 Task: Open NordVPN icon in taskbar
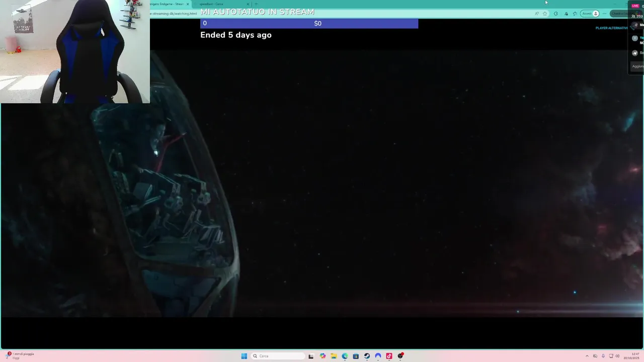pyautogui.click(x=378, y=356)
